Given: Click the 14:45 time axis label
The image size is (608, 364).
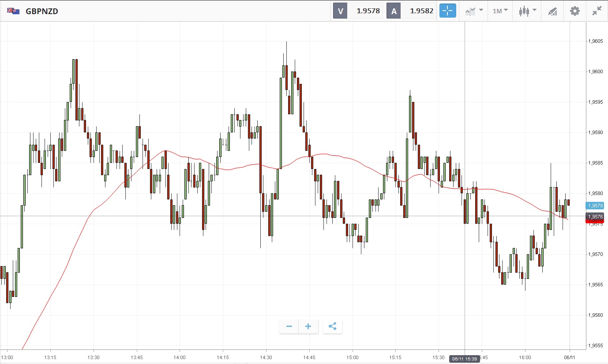Looking at the screenshot, I should pos(309,357).
